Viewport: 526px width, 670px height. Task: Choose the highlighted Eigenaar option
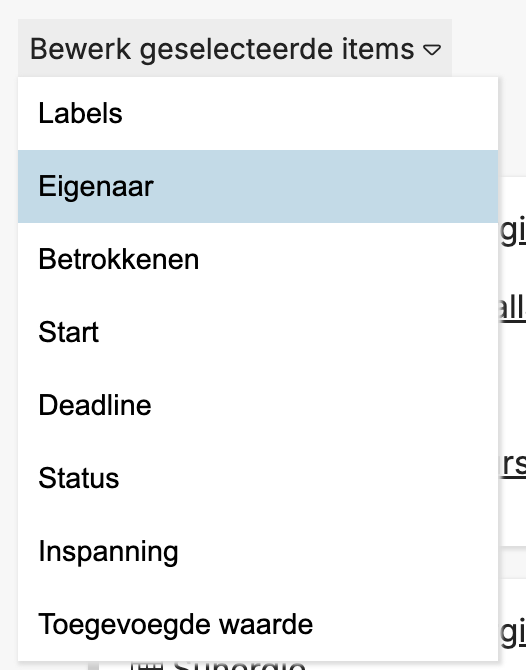258,186
